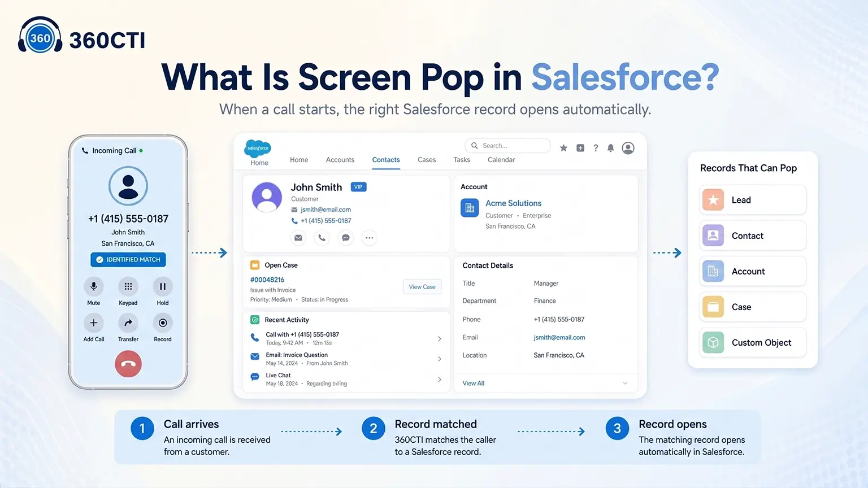Viewport: 868px width, 488px height.
Task: Go to the Cases tab
Action: [427, 160]
